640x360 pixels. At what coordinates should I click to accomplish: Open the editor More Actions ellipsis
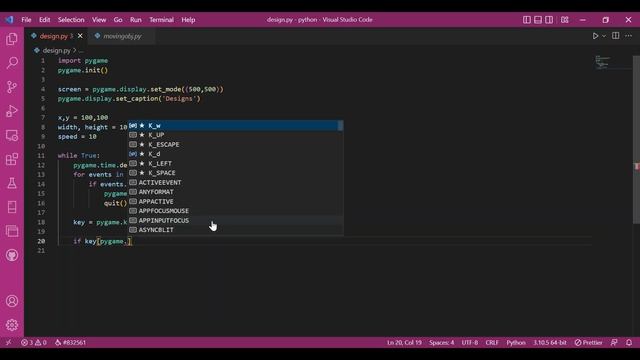pyautogui.click(x=628, y=36)
